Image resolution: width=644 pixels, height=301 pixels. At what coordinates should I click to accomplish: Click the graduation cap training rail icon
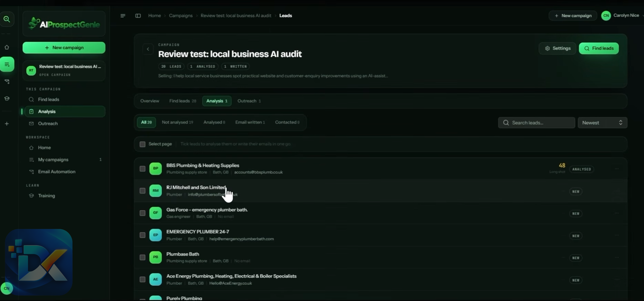pos(7,99)
